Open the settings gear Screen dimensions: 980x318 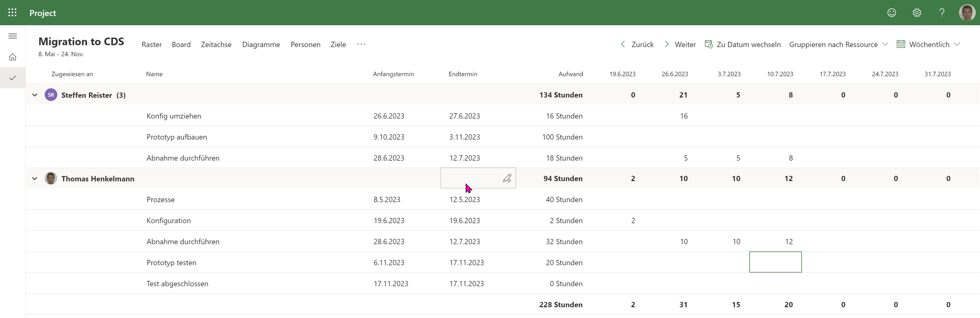point(917,13)
